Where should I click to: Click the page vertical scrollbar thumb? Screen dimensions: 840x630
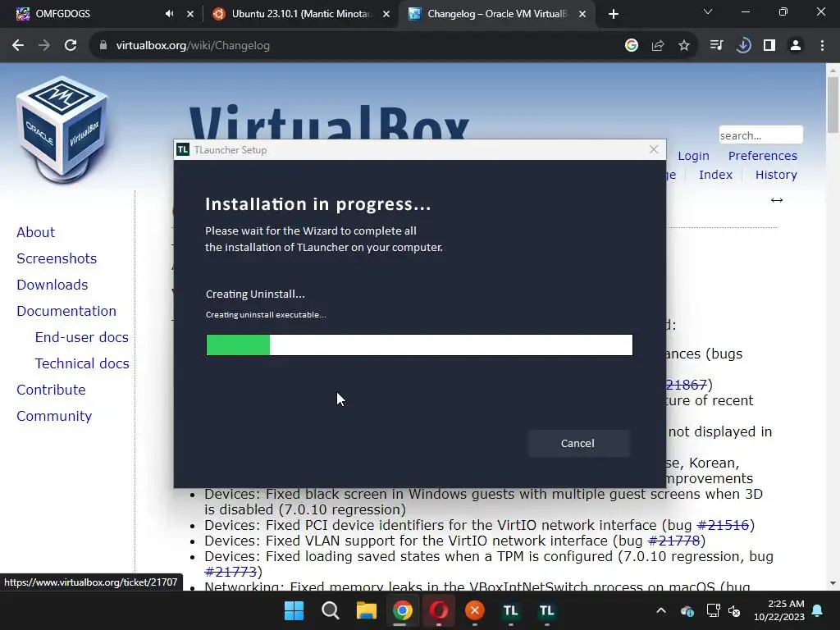[x=833, y=104]
